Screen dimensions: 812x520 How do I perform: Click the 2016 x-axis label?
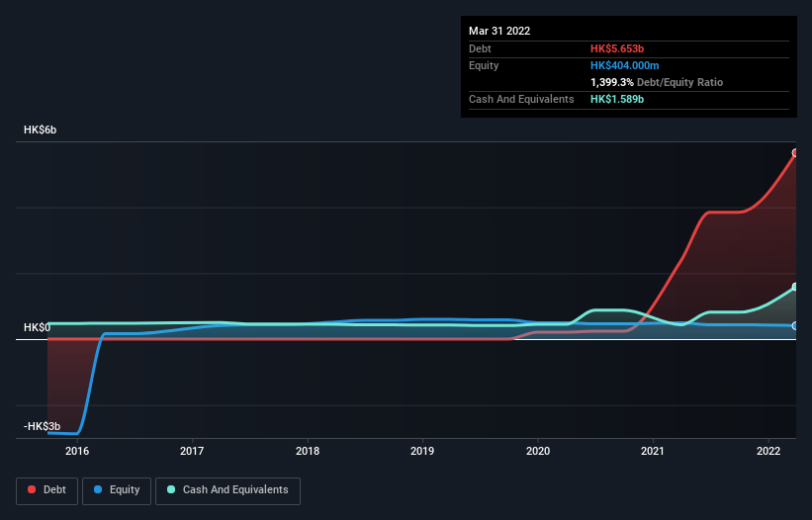pyautogui.click(x=77, y=451)
